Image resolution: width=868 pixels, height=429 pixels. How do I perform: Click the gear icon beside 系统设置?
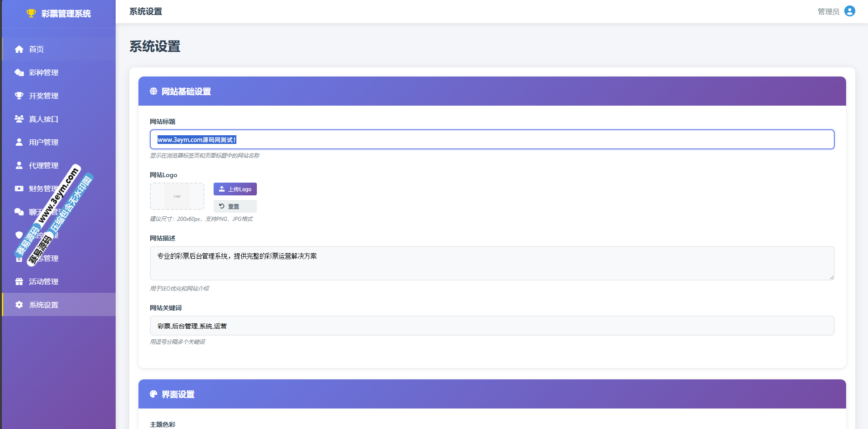(x=19, y=305)
